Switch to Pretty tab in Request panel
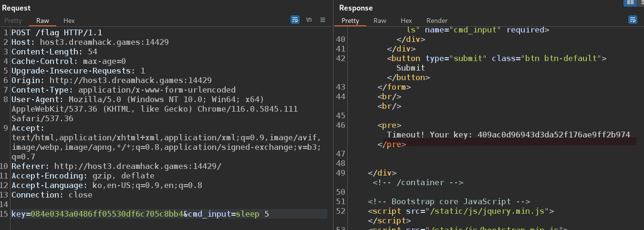The width and height of the screenshot is (644, 230). tap(13, 21)
